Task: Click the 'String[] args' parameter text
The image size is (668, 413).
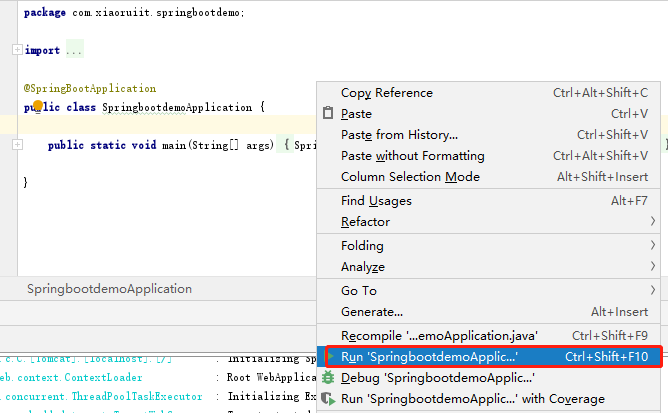Action: coord(231,145)
